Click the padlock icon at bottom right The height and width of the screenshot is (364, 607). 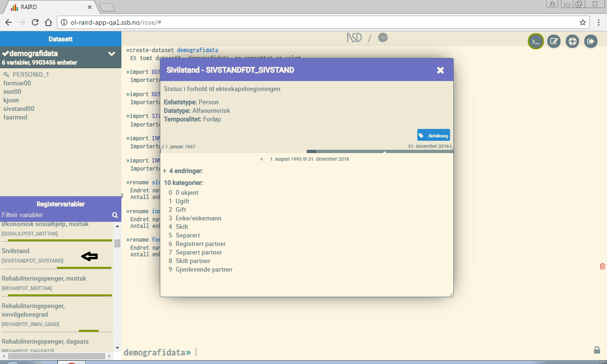597,350
